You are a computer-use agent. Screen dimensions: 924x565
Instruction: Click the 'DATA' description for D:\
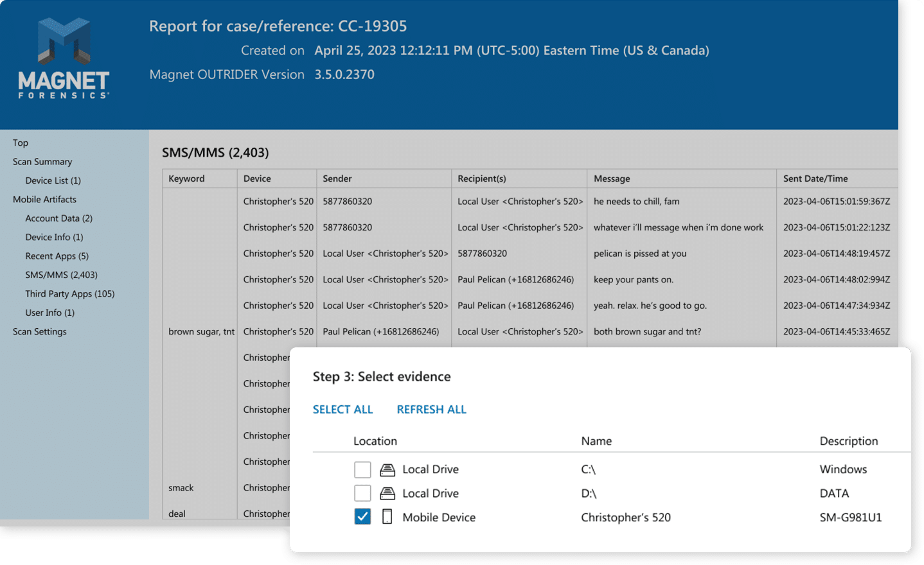pos(834,493)
